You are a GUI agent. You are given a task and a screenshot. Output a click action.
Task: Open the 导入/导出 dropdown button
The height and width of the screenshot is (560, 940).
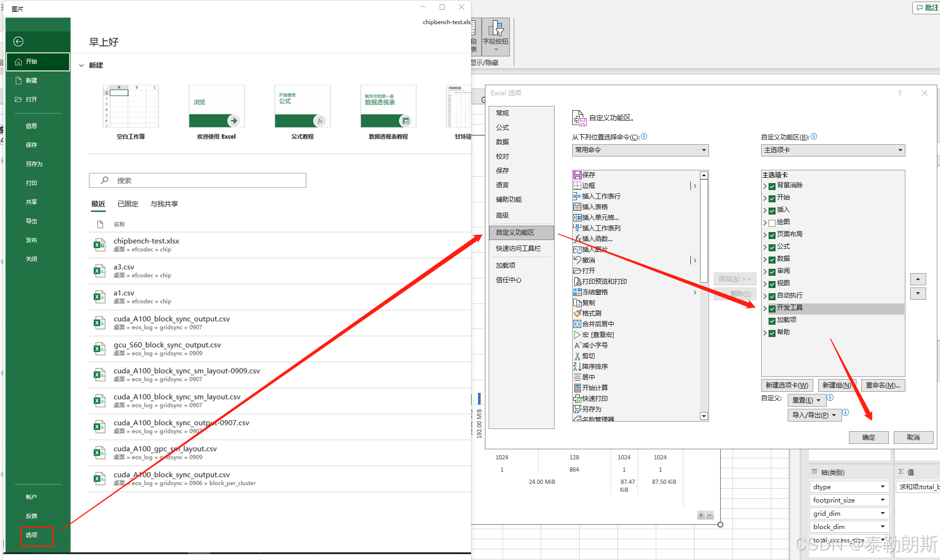coord(814,415)
